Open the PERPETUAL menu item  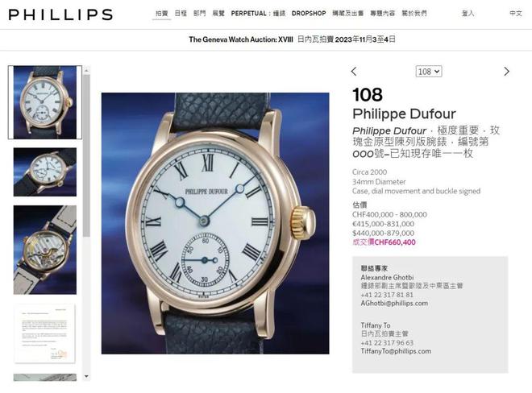(x=258, y=14)
